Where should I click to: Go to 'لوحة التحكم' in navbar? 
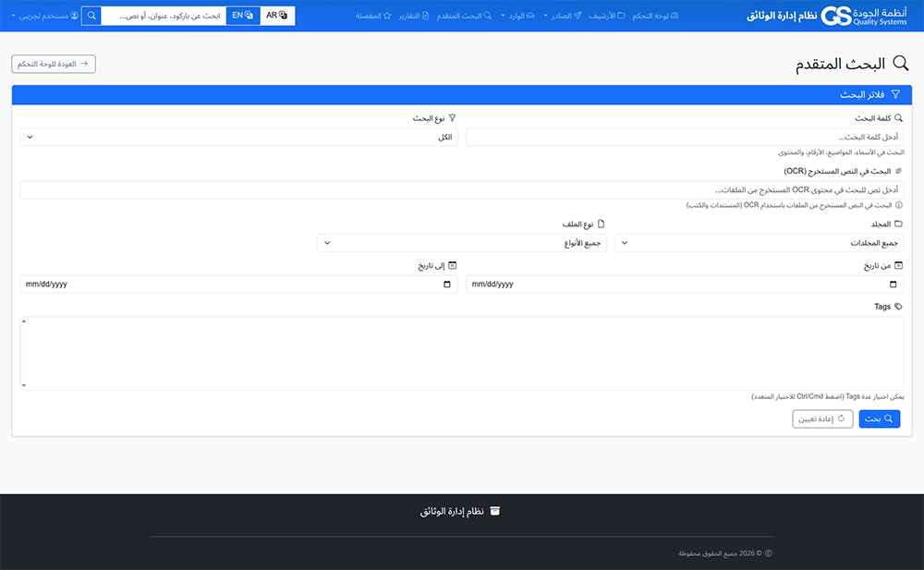coord(655,16)
